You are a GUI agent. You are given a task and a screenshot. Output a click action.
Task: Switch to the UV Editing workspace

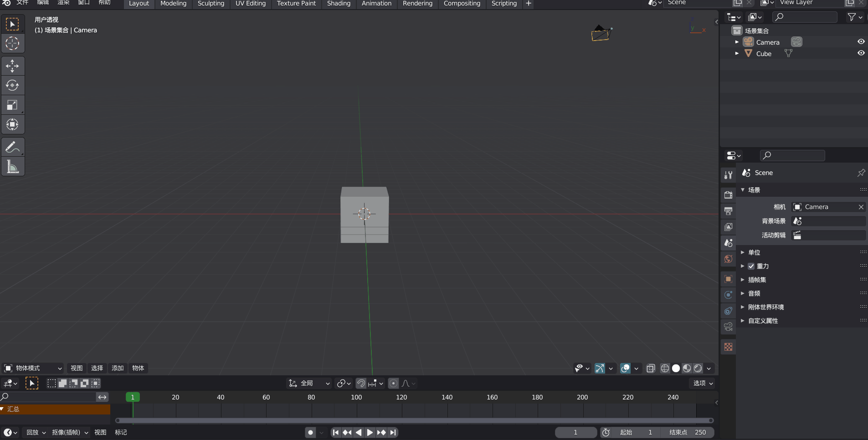tap(251, 4)
